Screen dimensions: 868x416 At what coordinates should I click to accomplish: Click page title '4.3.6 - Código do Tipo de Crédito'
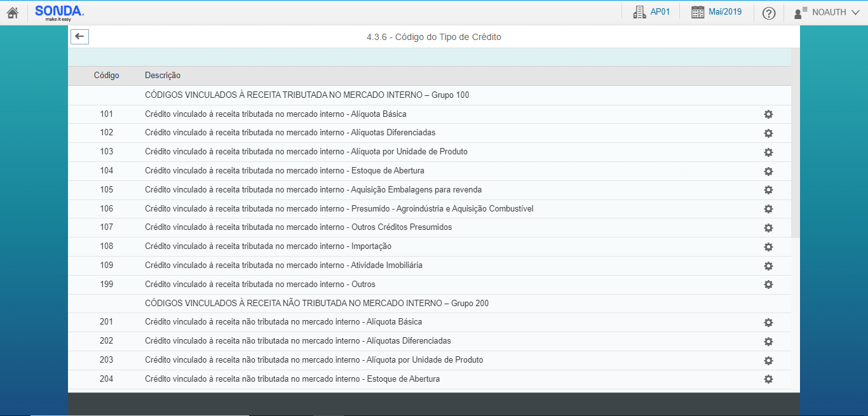click(434, 37)
